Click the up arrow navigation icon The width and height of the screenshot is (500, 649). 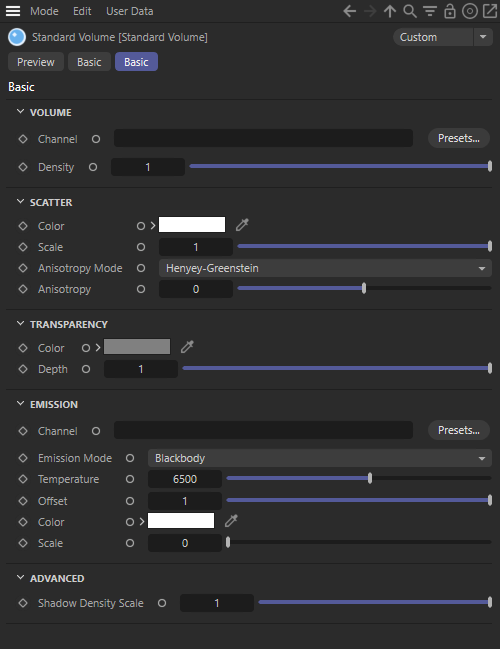click(389, 11)
